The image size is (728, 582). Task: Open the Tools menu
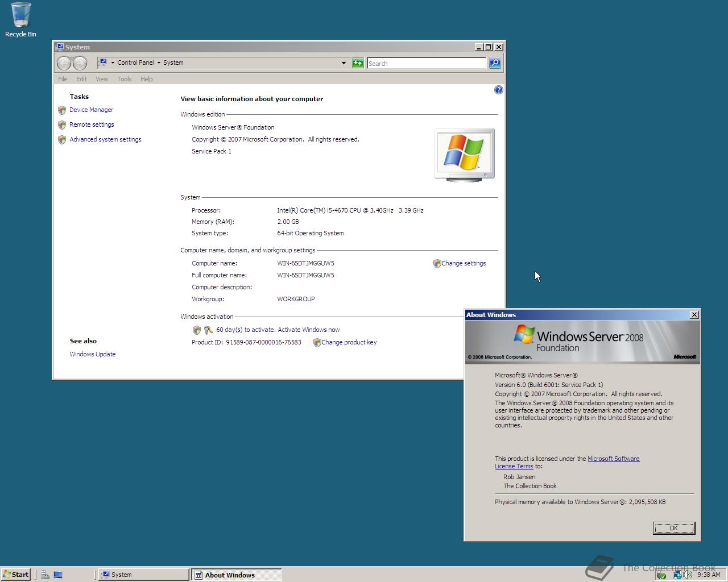coord(124,79)
